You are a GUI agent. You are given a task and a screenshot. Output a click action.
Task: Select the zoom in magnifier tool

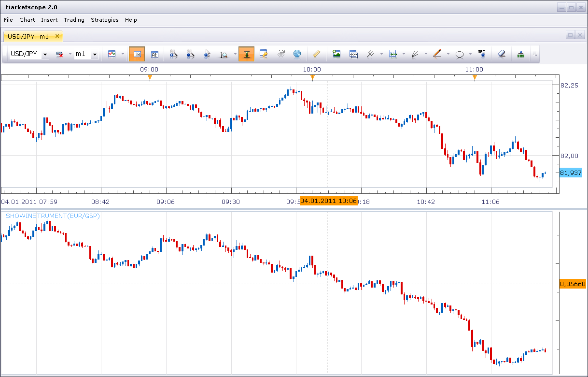[x=174, y=54]
